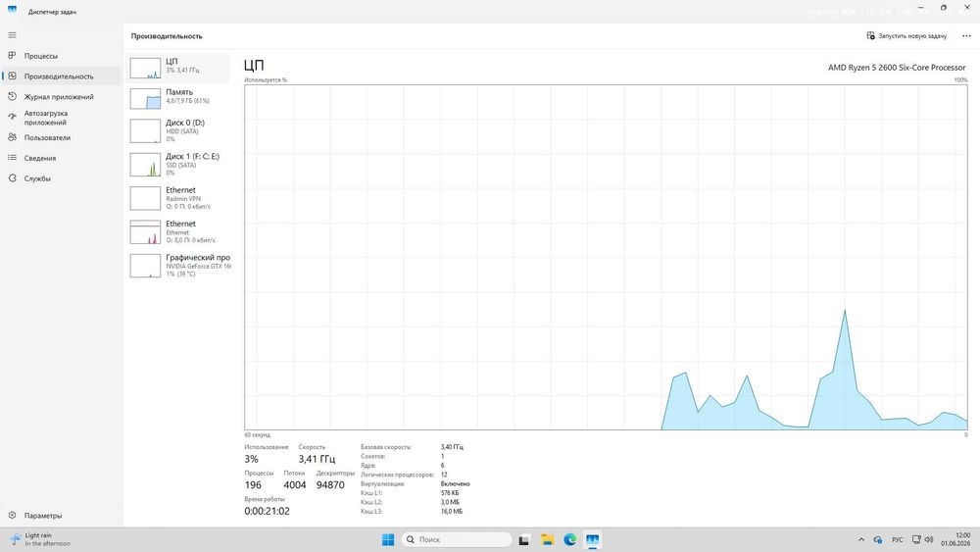
Task: Go to Автозагрузка приложений
Action: pyautogui.click(x=61, y=118)
